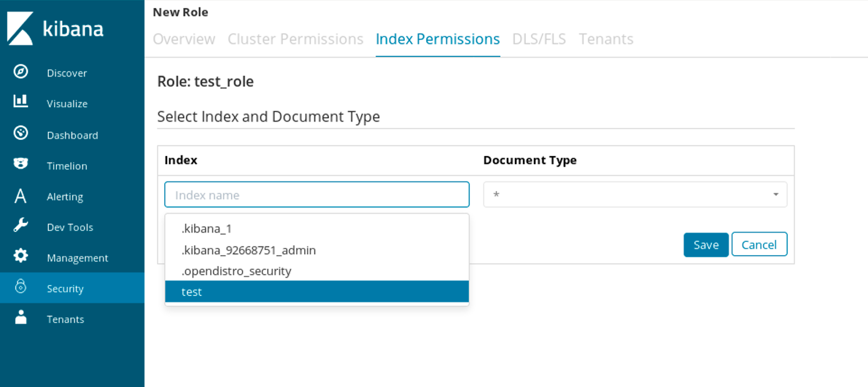
Task: Click the 'Select Index and Document Type' heading
Action: click(x=269, y=117)
